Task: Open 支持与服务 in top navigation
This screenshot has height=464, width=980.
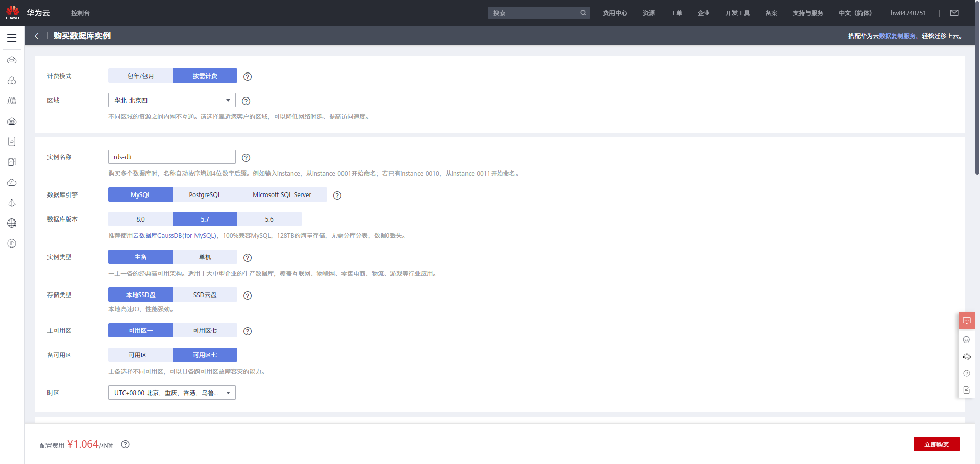Action: (x=808, y=13)
